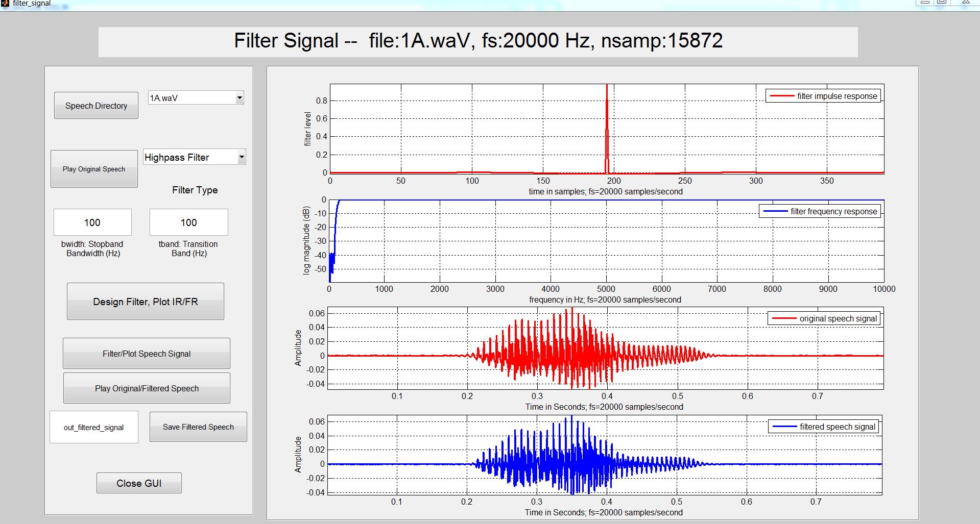Edit the out_filtered_signal filename field
Image resolution: width=980 pixels, height=524 pixels.
point(94,428)
